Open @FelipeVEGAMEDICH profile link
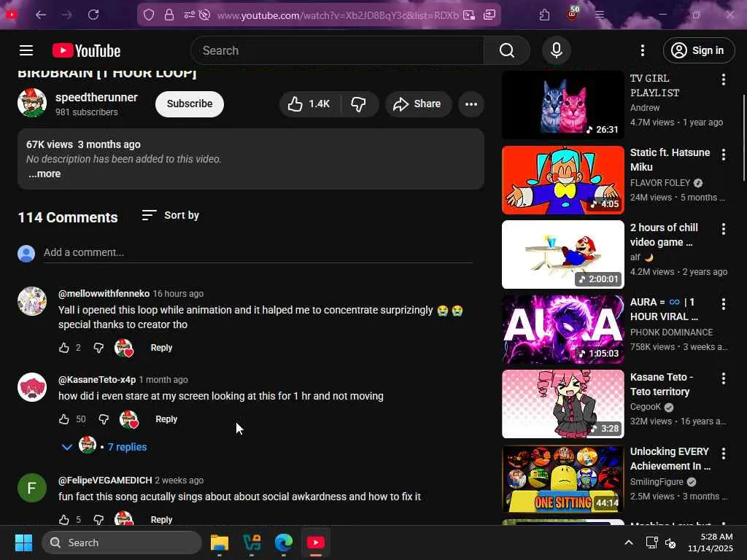Screen dimensions: 747x560 (x=105, y=480)
